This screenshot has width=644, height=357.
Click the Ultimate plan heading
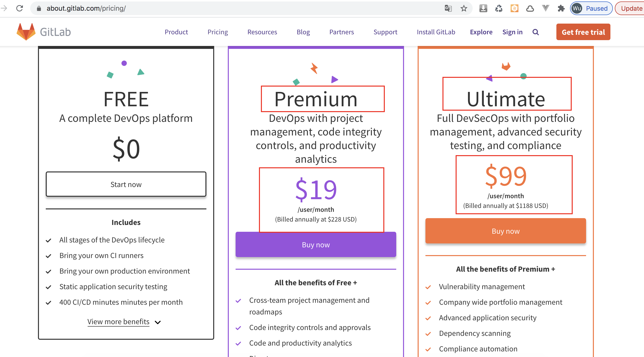pos(506,99)
